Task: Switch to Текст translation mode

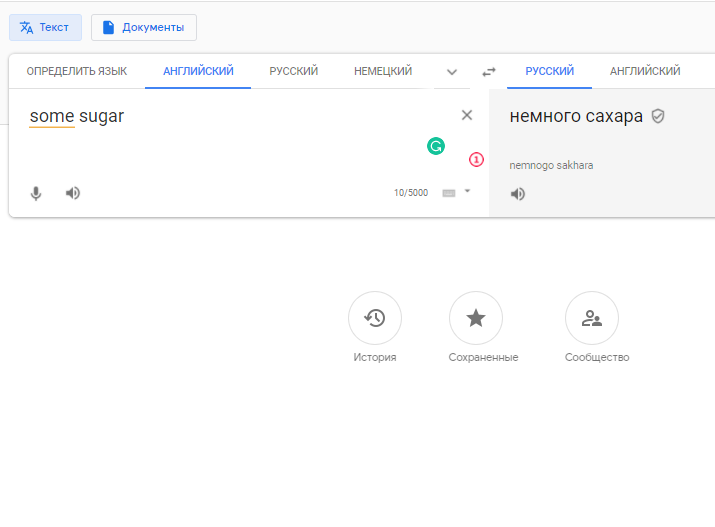Action: pyautogui.click(x=45, y=27)
